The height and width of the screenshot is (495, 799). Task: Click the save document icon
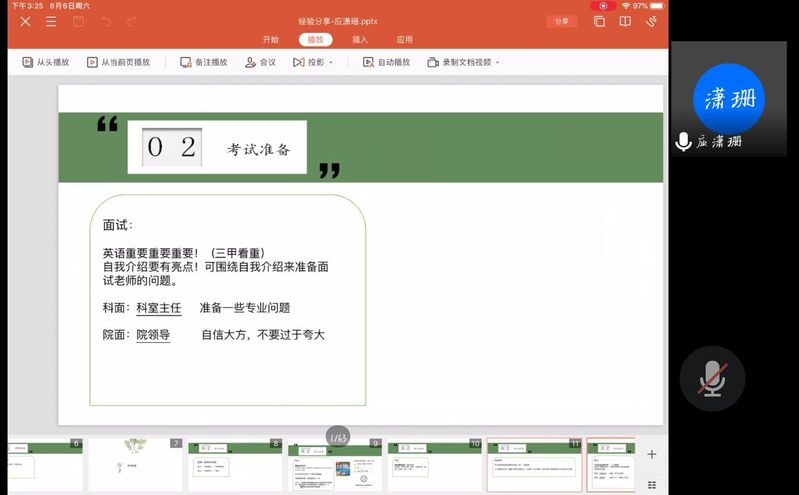click(78, 21)
